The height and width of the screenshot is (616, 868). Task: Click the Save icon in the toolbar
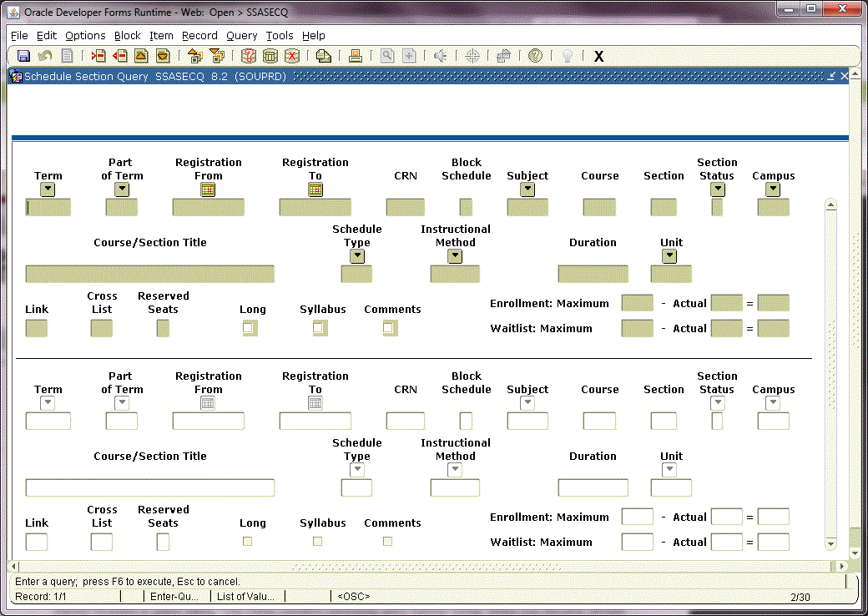[x=23, y=56]
